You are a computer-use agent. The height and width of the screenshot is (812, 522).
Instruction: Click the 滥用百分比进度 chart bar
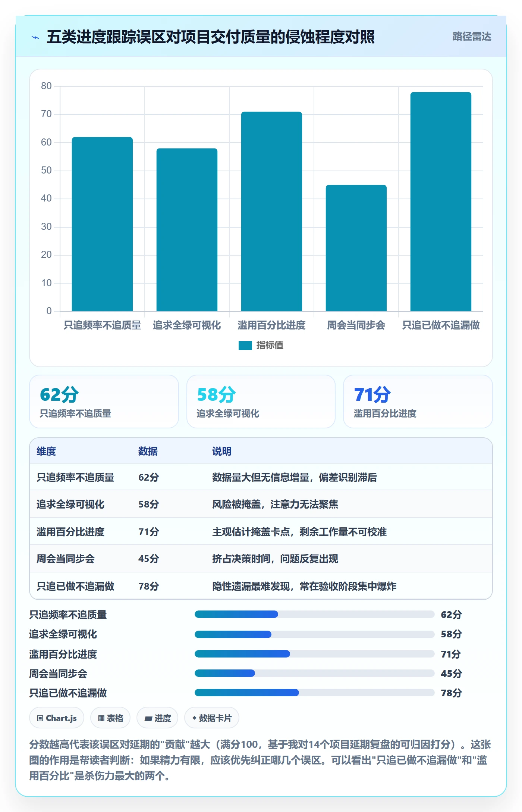271,211
